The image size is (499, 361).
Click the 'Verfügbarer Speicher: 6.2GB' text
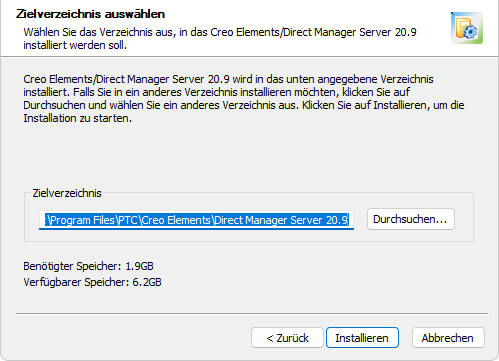coord(92,282)
